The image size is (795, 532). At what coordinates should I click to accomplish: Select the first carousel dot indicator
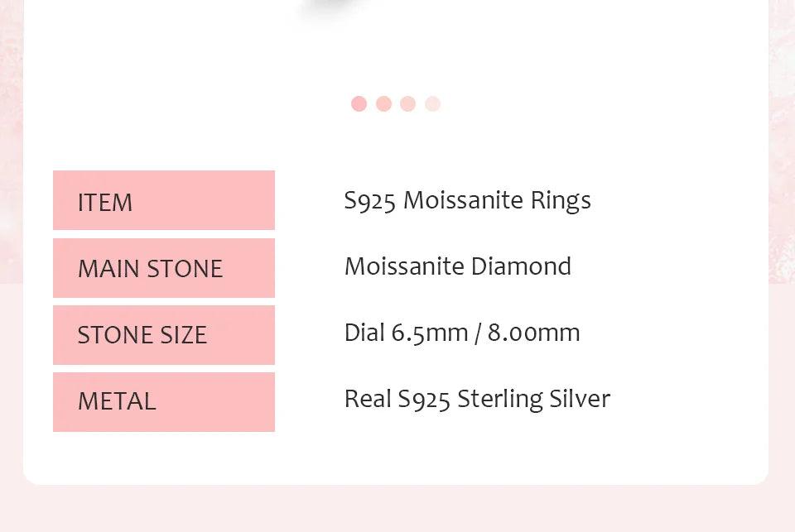click(359, 103)
